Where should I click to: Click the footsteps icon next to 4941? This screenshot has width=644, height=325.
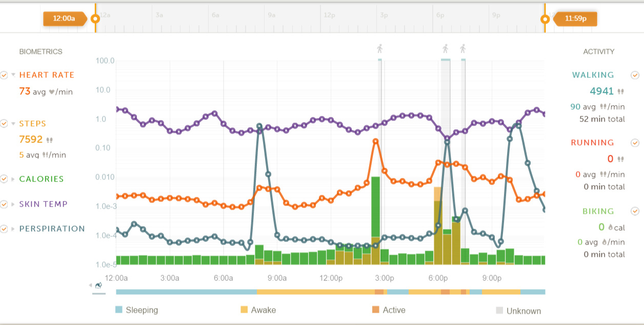click(621, 91)
